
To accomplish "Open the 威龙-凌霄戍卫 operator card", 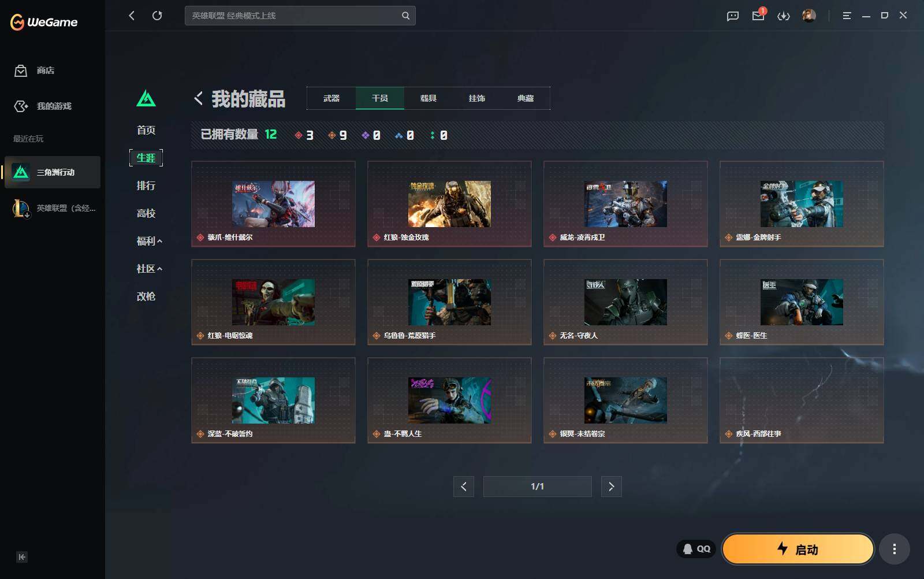I will 625,204.
